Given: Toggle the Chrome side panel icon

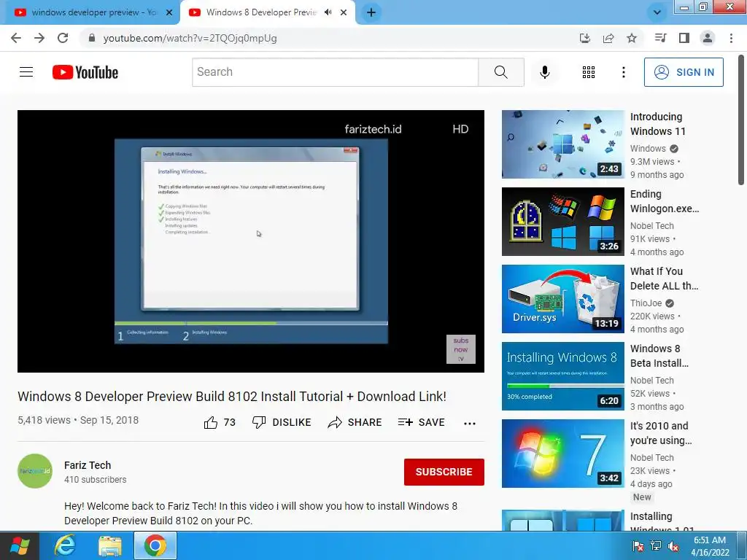Looking at the screenshot, I should 684,38.
